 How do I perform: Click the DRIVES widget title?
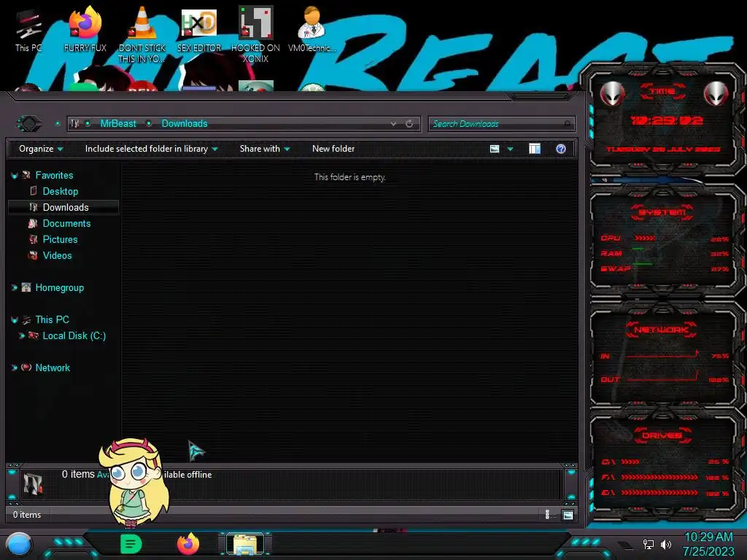[x=662, y=435]
